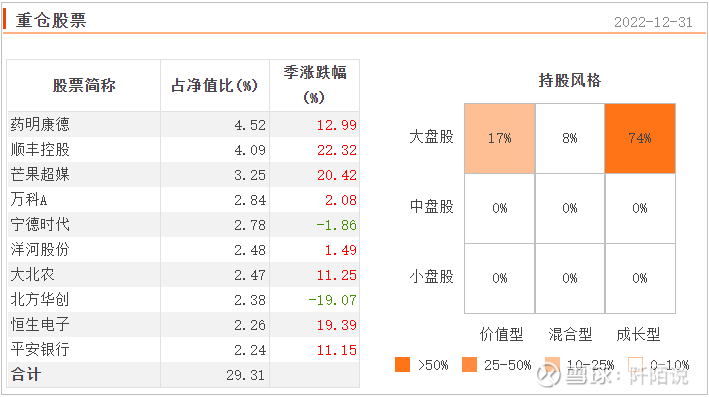This screenshot has width=709, height=397.
Task: Click the 成长型 style axis label
Action: pyautogui.click(x=638, y=335)
